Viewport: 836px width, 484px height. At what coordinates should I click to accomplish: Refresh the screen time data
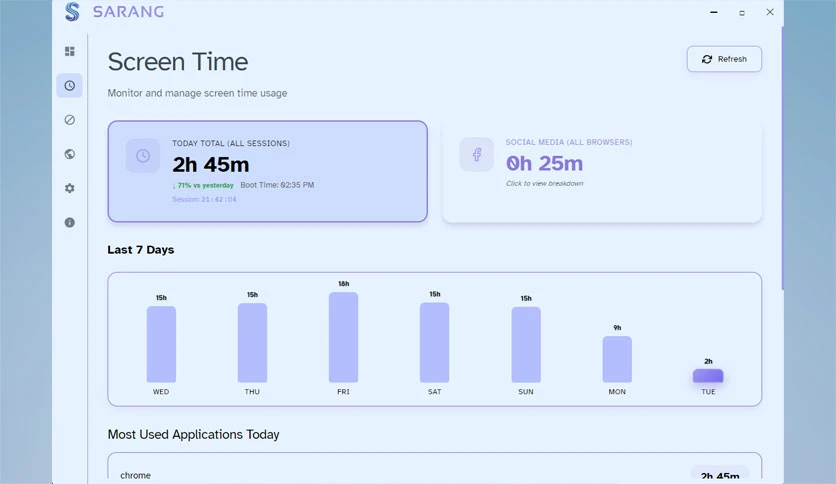click(724, 59)
